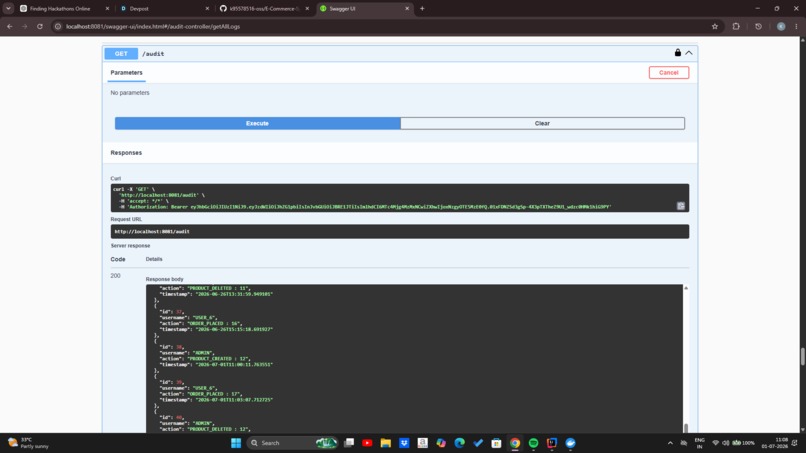Image resolution: width=806 pixels, height=453 pixels.
Task: Open Microsoft Edge from the taskbar
Action: point(460,443)
